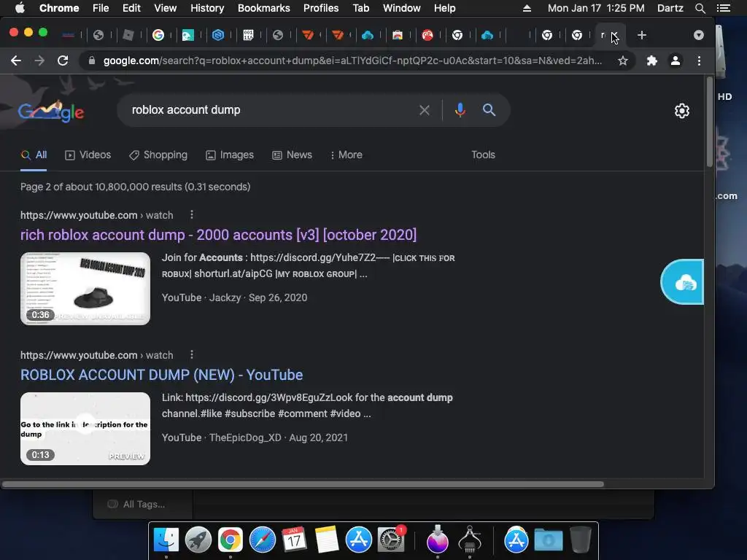Image resolution: width=747 pixels, height=560 pixels.
Task: Open the Chrome profile avatar
Action: (x=675, y=61)
